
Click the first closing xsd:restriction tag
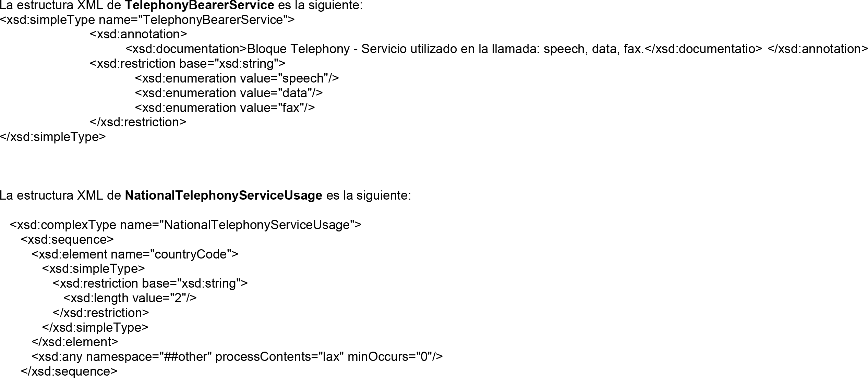pos(138,122)
